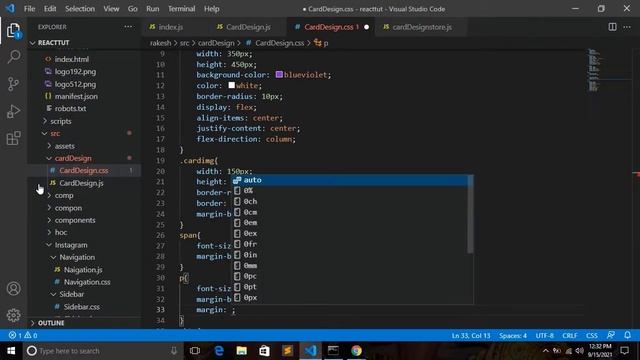Click the blueviolet color swatch
This screenshot has width=640, height=360.
pyautogui.click(x=279, y=75)
